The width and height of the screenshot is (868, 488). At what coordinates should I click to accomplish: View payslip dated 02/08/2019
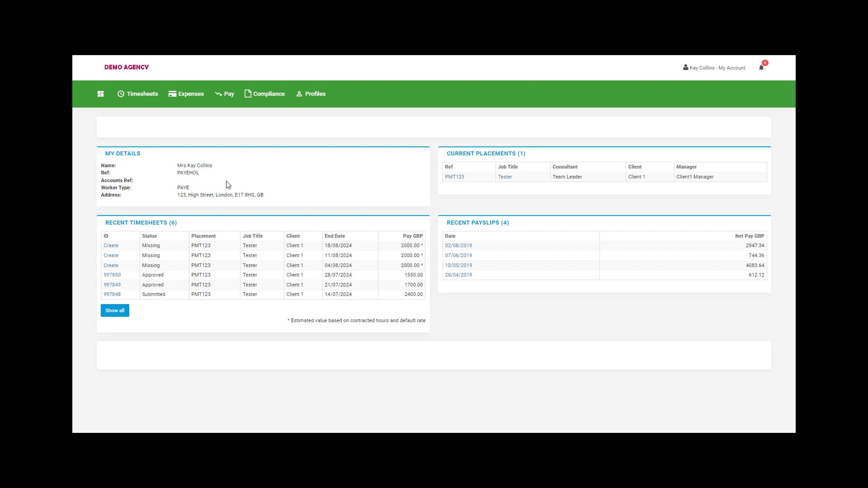(458, 245)
